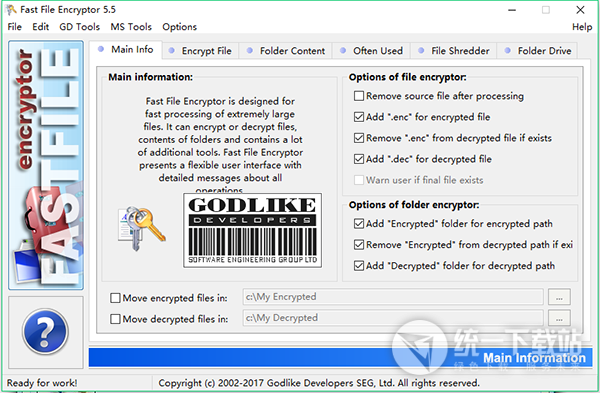Open the Options menu
This screenshot has height=393, width=600.
[x=179, y=27]
